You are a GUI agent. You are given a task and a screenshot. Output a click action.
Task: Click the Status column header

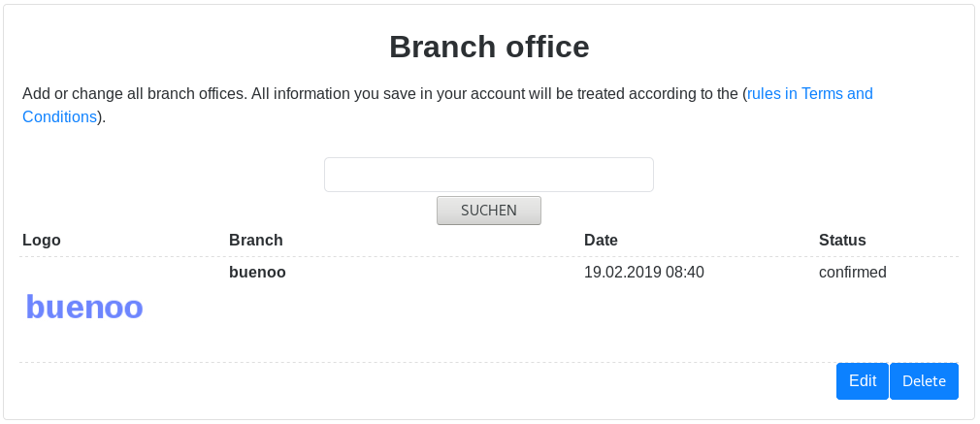tap(842, 240)
